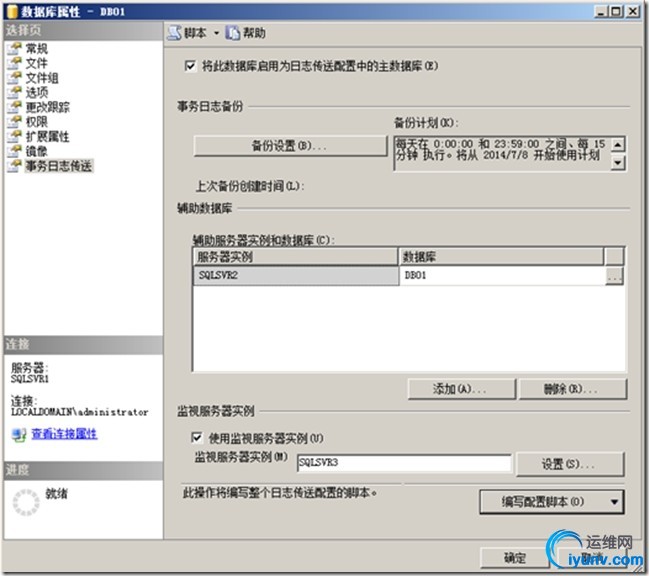Click the 备份设置(B)... button

click(x=290, y=146)
